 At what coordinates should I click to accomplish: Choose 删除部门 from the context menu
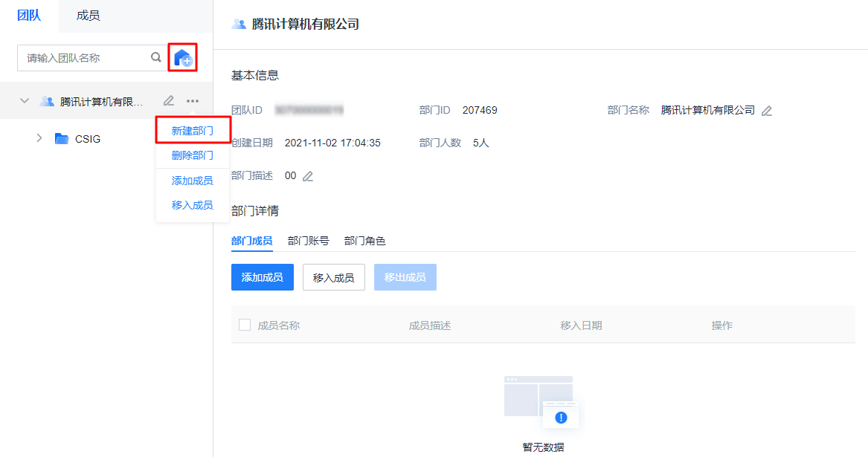point(192,155)
